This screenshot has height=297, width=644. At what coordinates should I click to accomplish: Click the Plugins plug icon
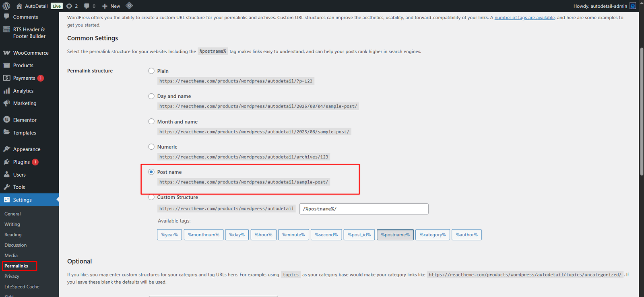coord(6,162)
